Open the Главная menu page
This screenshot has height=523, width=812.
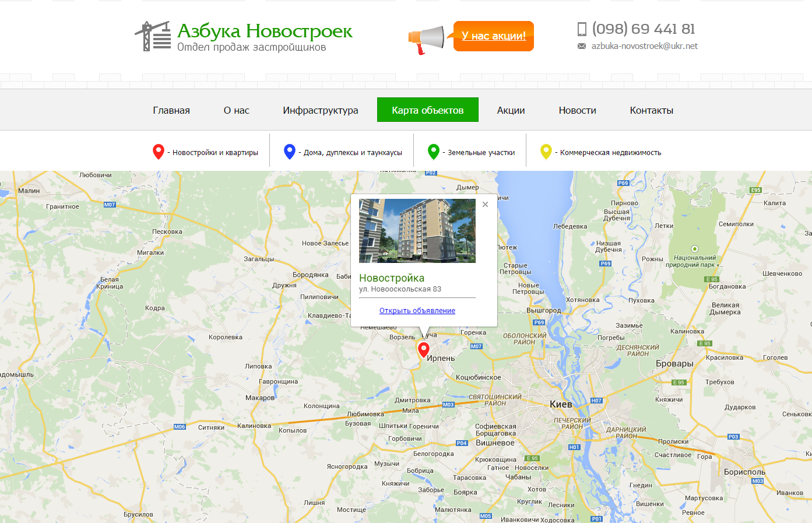click(171, 110)
